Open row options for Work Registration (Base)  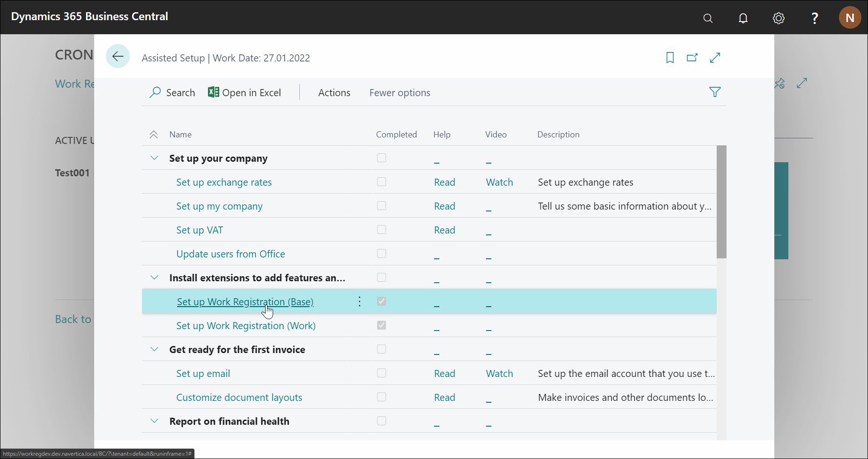point(359,301)
